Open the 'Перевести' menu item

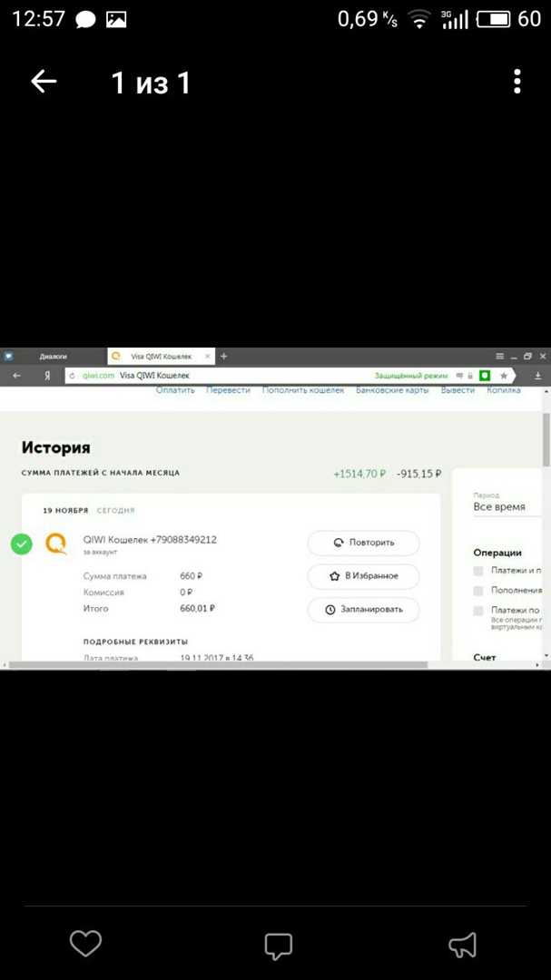pyautogui.click(x=229, y=391)
